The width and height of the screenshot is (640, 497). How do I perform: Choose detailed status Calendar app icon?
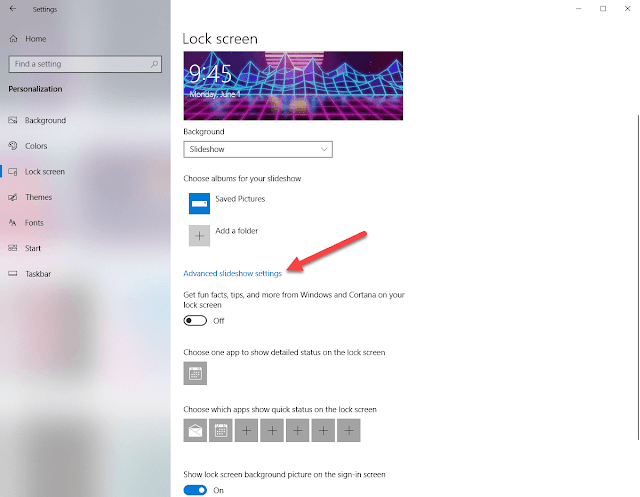[x=195, y=373]
